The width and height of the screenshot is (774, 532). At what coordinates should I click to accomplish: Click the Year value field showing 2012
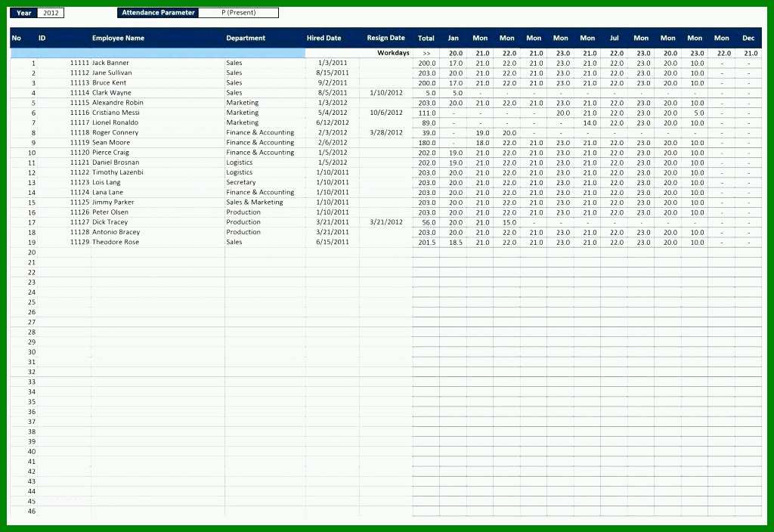[x=51, y=13]
